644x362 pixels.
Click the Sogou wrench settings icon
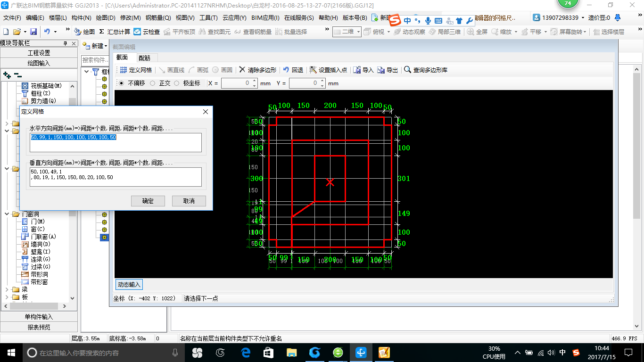tap(469, 20)
